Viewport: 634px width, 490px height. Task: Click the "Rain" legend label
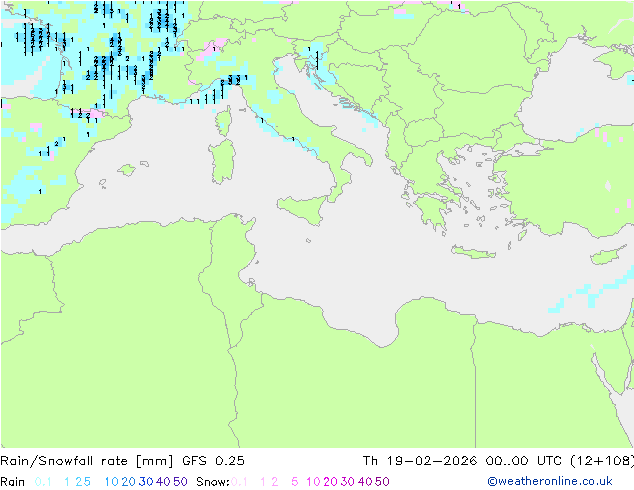click(13, 482)
